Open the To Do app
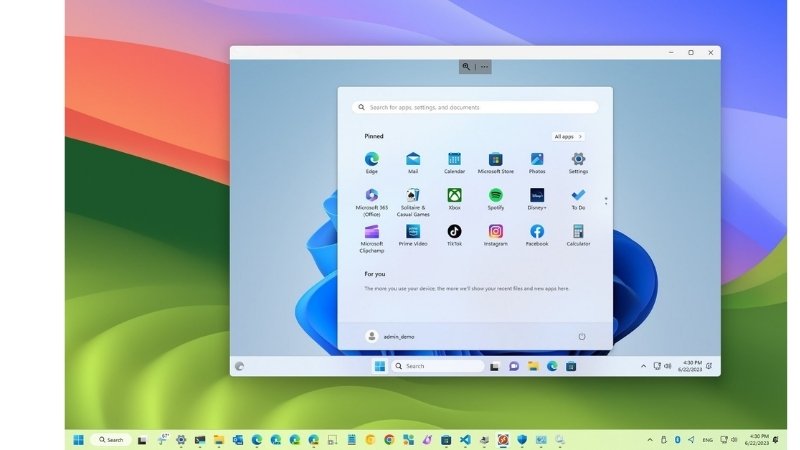800x450 pixels. 578,199
